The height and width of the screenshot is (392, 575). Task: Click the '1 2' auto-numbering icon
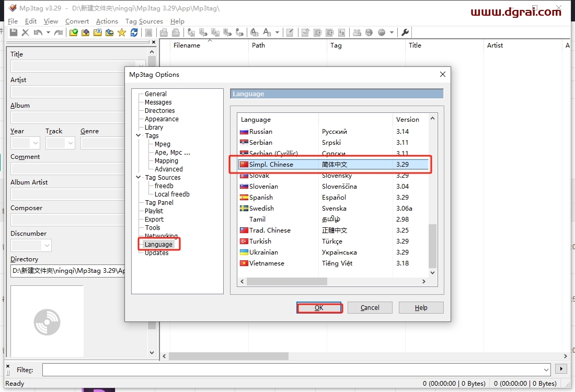click(341, 32)
